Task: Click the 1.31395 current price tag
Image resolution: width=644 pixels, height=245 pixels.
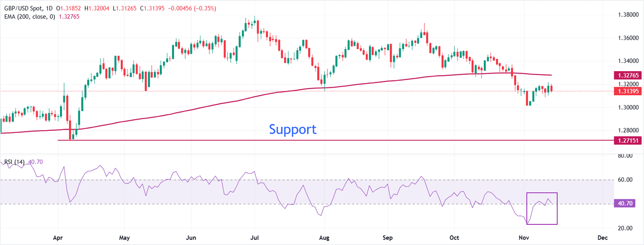Action: click(x=628, y=91)
